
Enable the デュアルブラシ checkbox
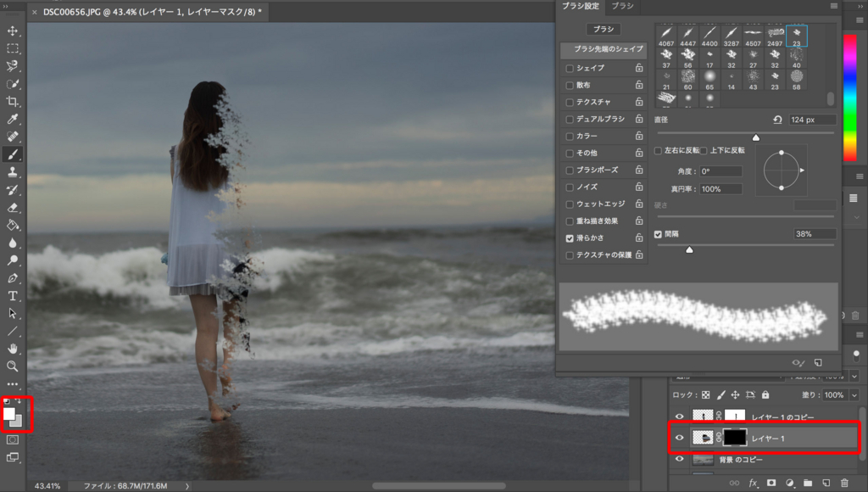(570, 119)
